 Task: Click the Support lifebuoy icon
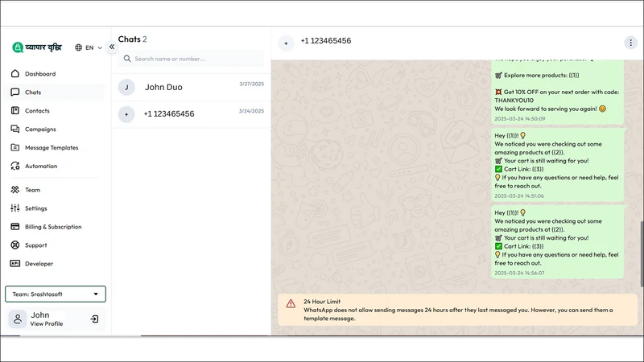[x=15, y=245]
